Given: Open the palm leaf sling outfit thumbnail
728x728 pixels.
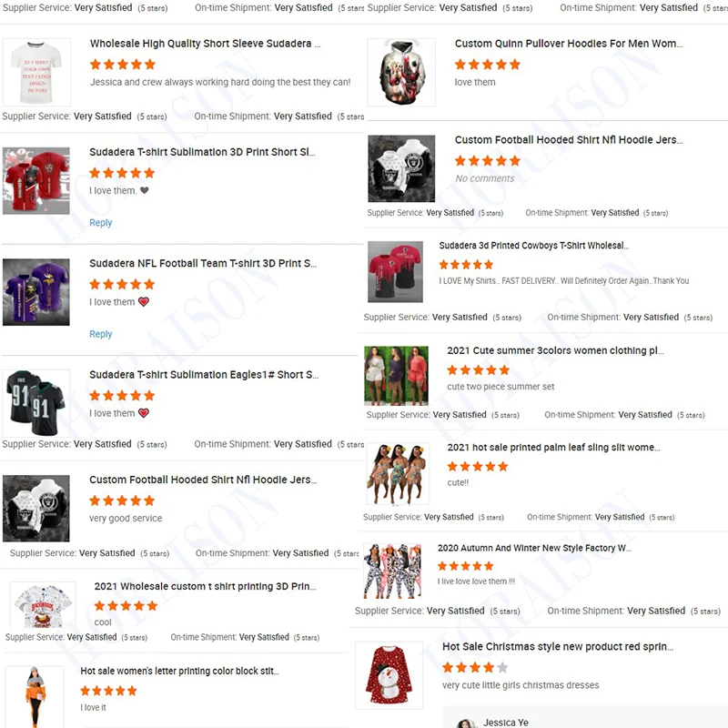Looking at the screenshot, I should coord(398,473).
